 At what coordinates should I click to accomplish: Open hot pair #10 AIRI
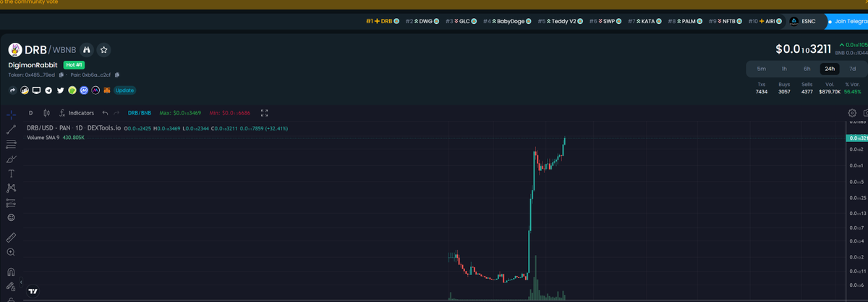click(x=765, y=21)
